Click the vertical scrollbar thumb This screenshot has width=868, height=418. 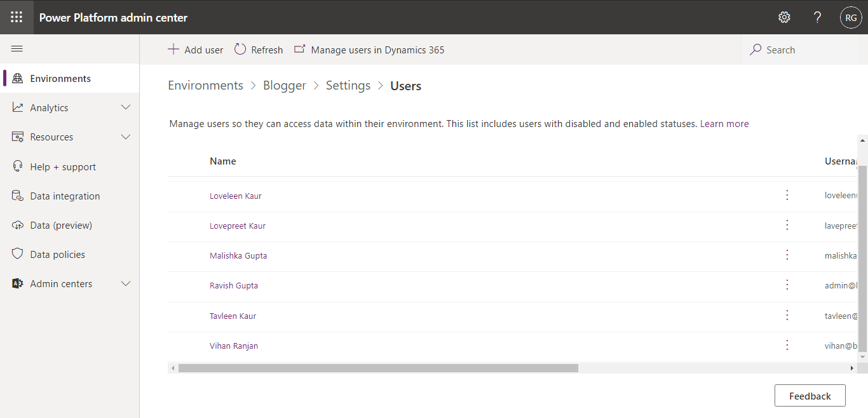click(862, 257)
